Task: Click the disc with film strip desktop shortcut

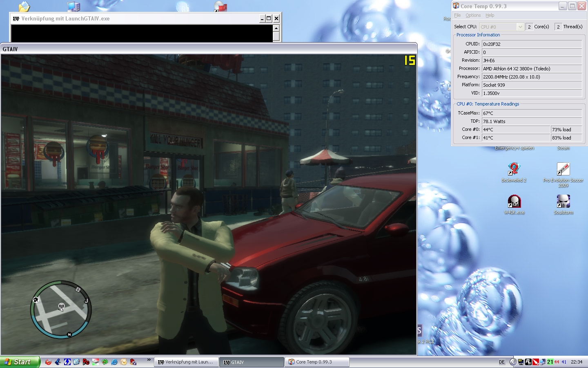Action: point(220,6)
